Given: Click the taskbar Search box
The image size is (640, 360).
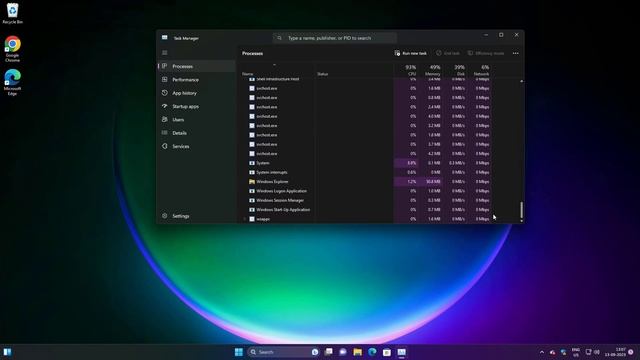Looking at the screenshot, I should pyautogui.click(x=283, y=352).
